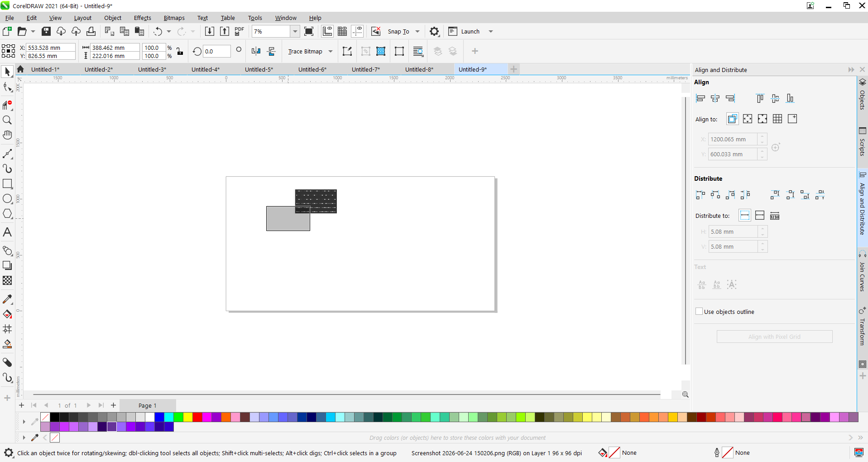Expand the document palette arrow
This screenshot has height=462, width=868.
tap(24, 438)
